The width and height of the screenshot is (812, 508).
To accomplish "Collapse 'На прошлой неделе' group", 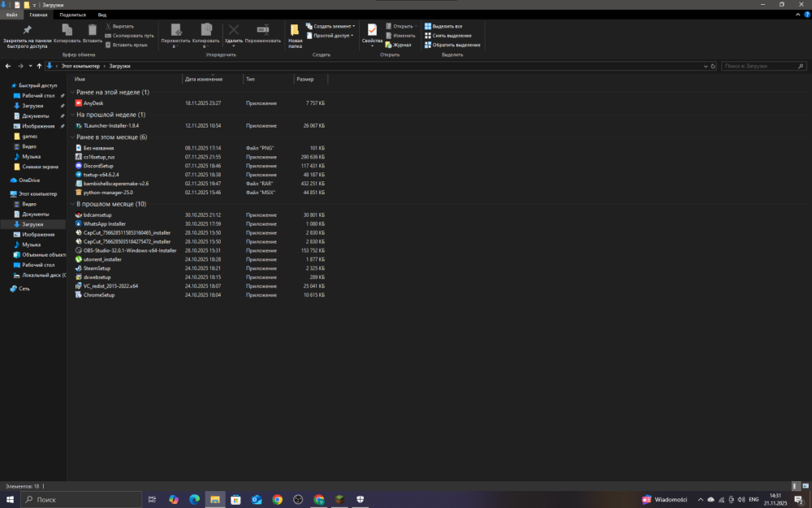I will coord(72,115).
